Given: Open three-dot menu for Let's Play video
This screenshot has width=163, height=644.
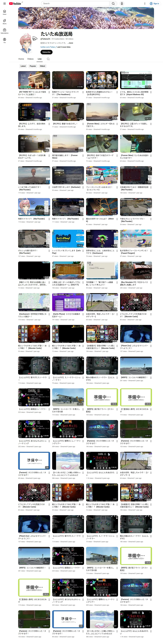Looking at the screenshot, I should (x=83, y=251).
